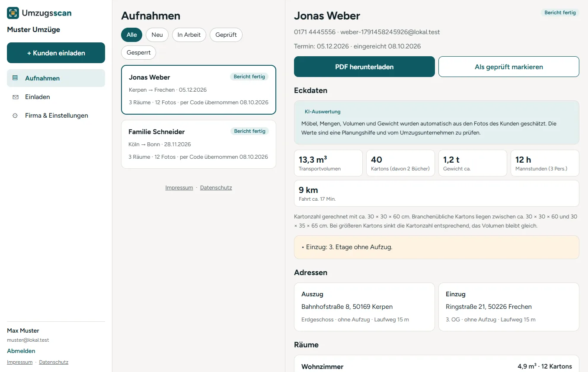The image size is (588, 372).
Task: Open Datenschutz link below recordings list
Action: [x=216, y=188]
